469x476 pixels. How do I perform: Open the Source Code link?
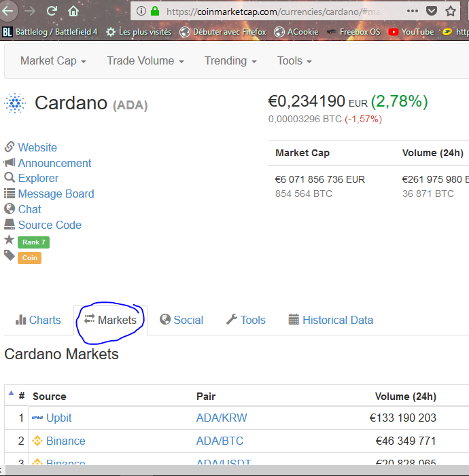pyautogui.click(x=50, y=225)
